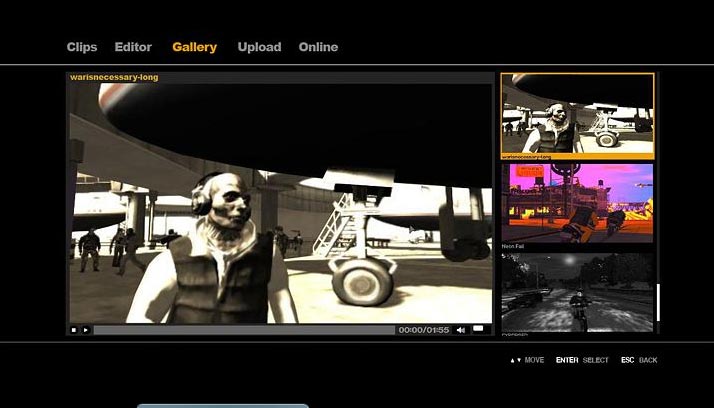714x408 pixels.
Task: Stop the video playback
Action: point(74,330)
